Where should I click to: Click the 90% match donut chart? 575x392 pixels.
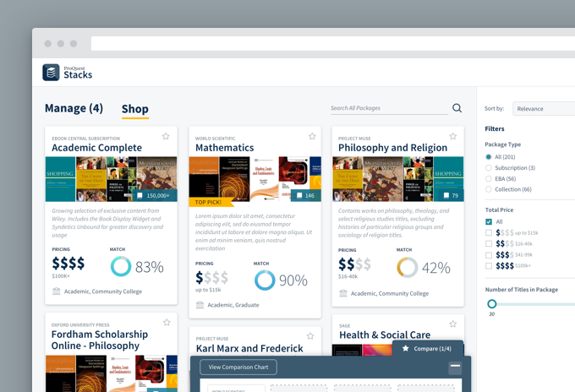point(265,280)
